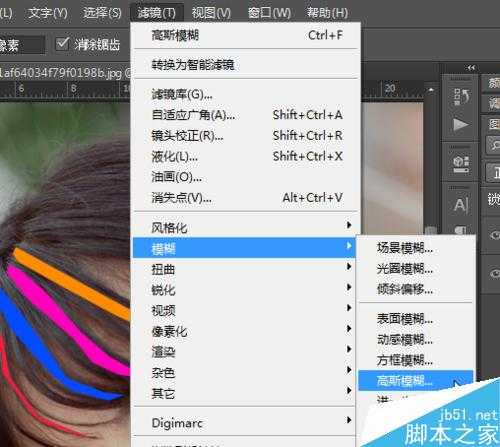Click the 像素 value field in options bar
Screen dimensions: 500x447
pyautogui.click(x=22, y=45)
